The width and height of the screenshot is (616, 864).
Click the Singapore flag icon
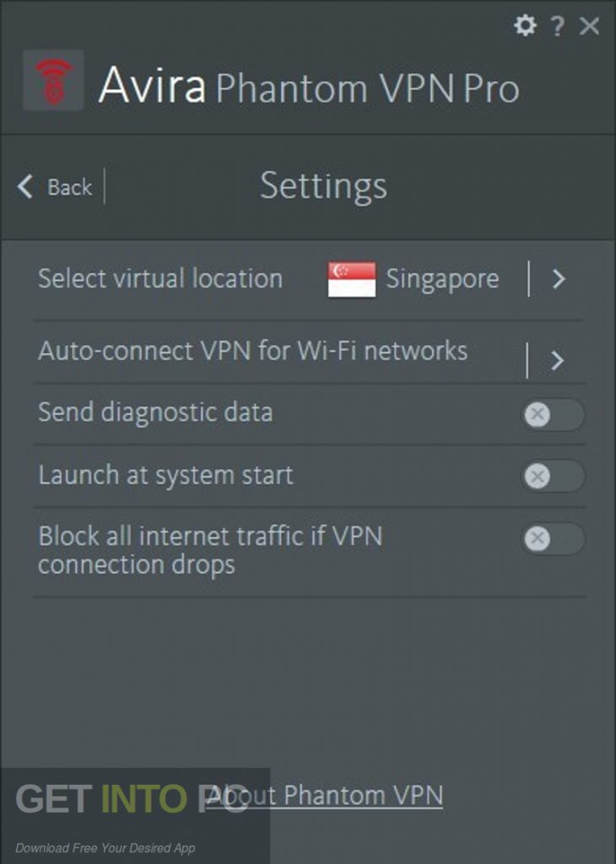click(x=351, y=279)
